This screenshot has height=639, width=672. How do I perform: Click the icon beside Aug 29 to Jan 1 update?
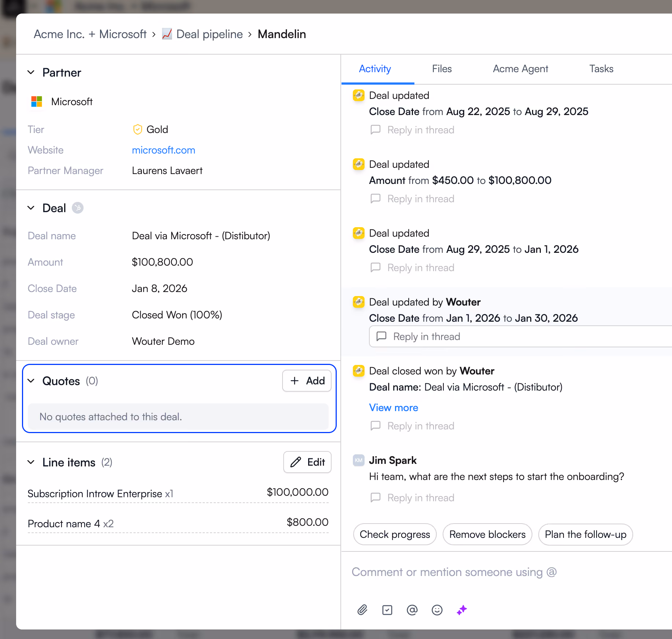(359, 233)
